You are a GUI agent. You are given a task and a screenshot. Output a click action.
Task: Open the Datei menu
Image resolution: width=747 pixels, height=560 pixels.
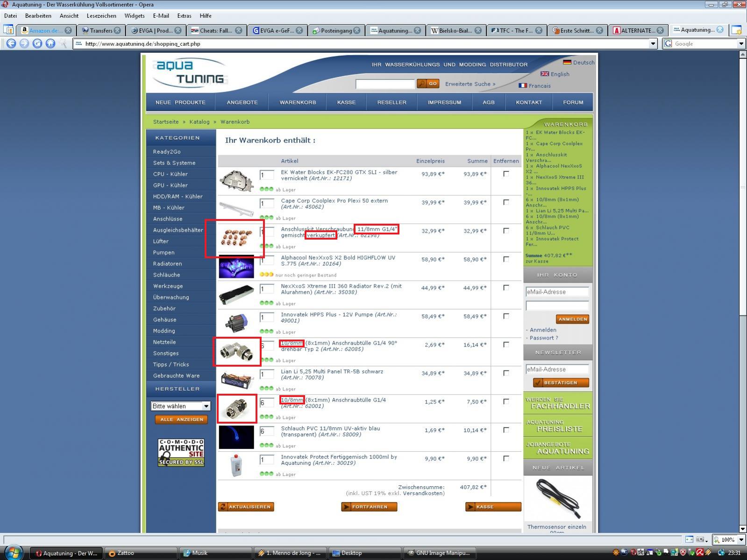point(10,15)
